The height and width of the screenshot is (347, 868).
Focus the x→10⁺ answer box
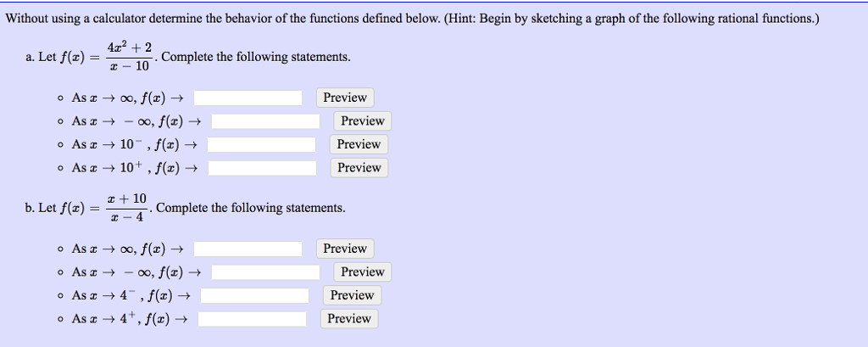tap(262, 168)
